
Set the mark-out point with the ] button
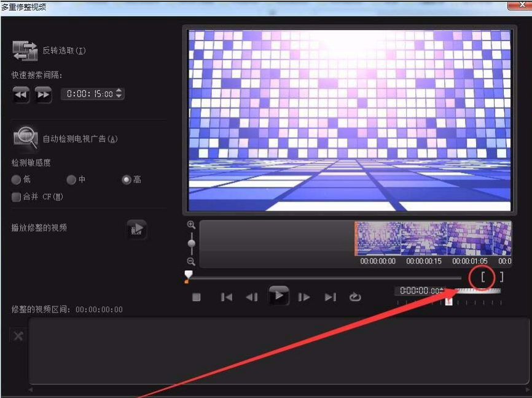(501, 277)
